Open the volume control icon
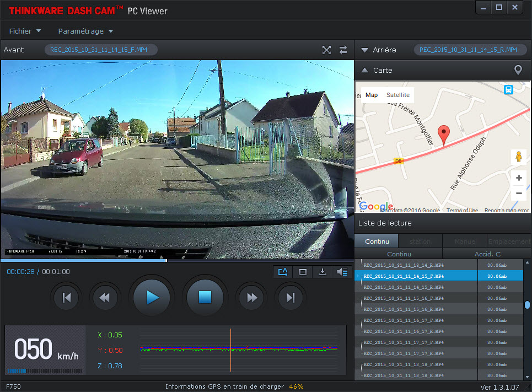The height and width of the screenshot is (392, 532). pos(342,272)
